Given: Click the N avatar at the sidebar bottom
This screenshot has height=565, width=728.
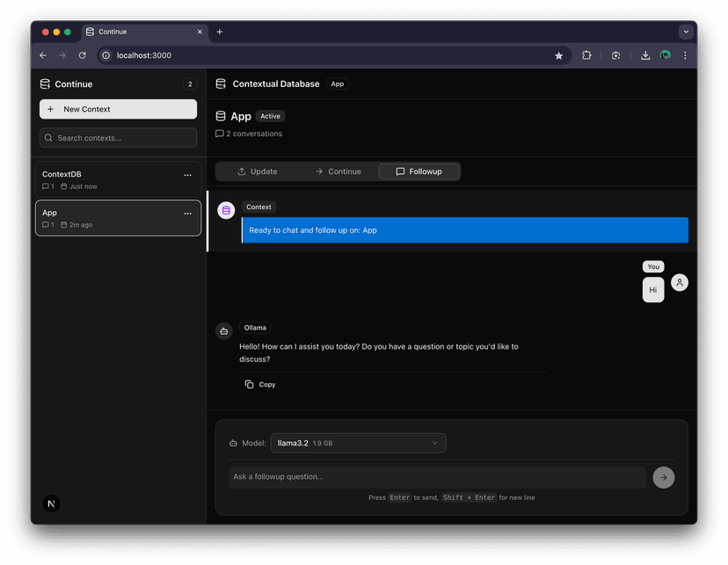Looking at the screenshot, I should [51, 503].
